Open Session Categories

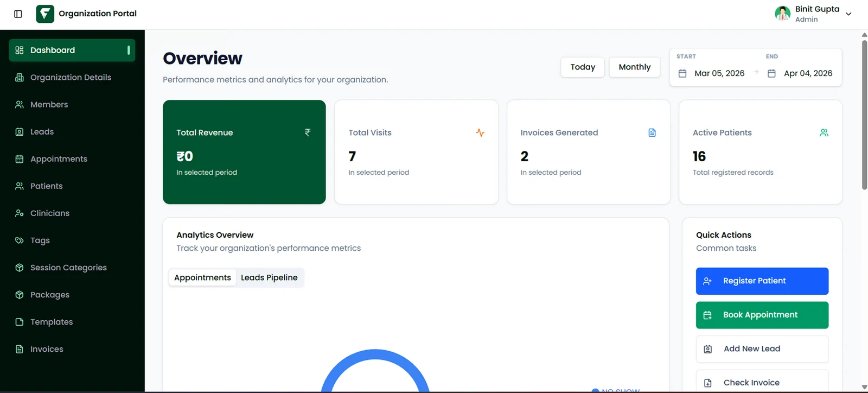pos(72,267)
